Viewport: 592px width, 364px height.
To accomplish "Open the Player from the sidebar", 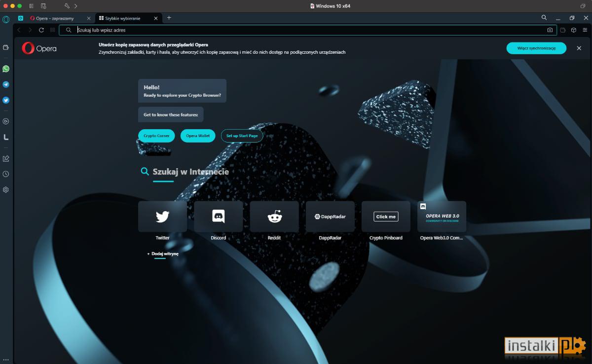I will pyautogui.click(x=6, y=121).
